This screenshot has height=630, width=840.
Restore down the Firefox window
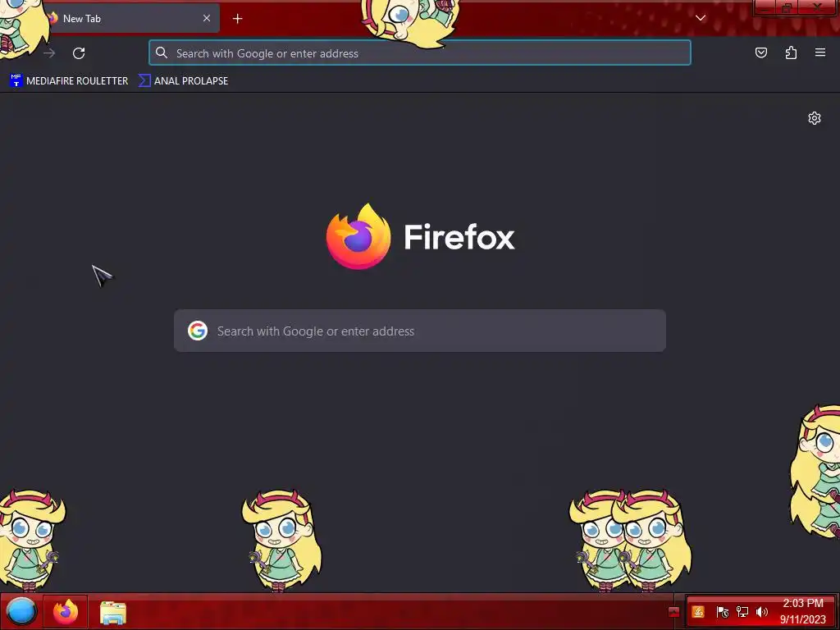tap(787, 7)
